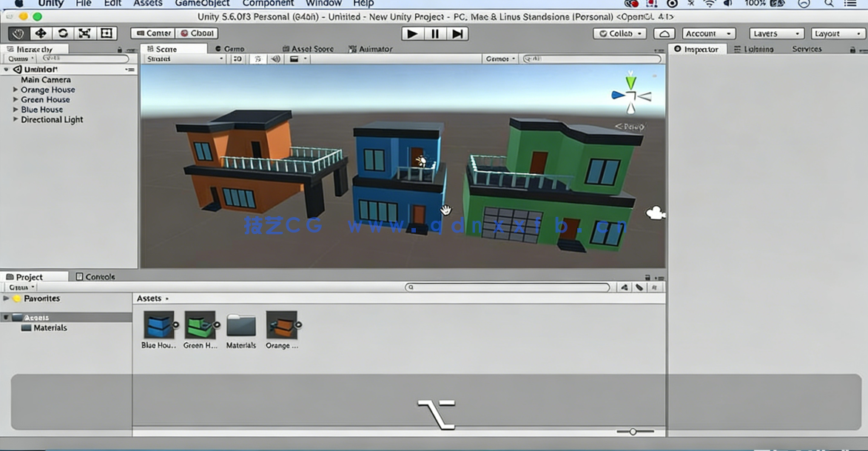Open the Collab panel
The height and width of the screenshot is (451, 868).
click(619, 33)
